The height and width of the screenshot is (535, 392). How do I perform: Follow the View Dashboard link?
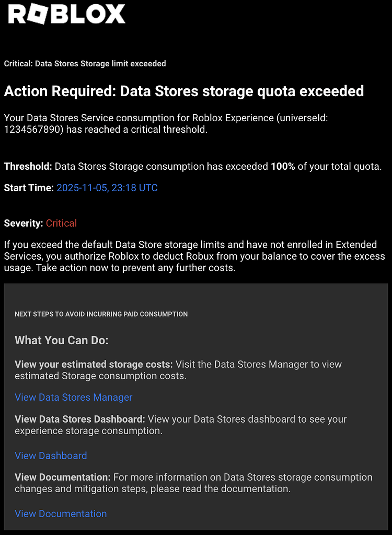click(51, 456)
